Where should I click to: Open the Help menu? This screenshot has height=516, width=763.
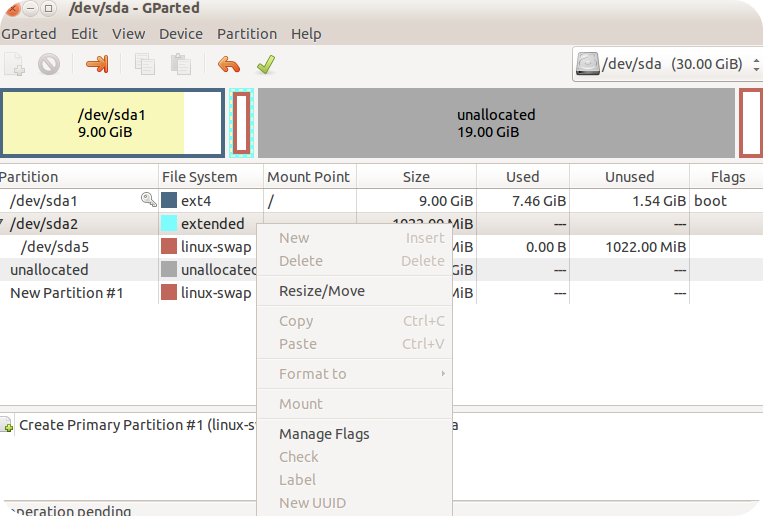tap(306, 34)
